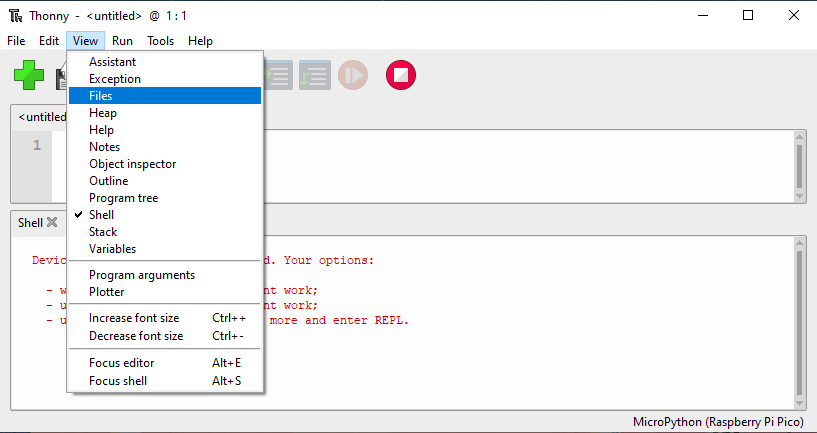
Task: Open the File menu
Action: click(x=16, y=41)
